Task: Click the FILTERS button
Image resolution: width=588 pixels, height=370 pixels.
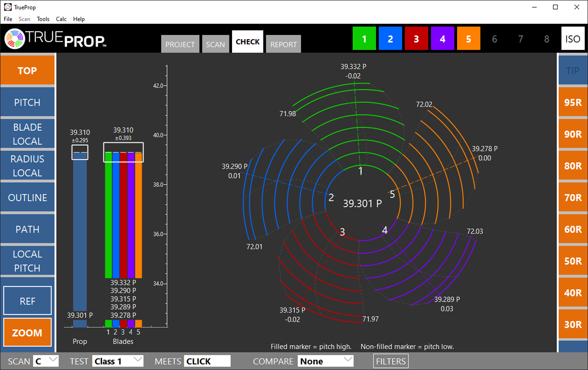Action: click(x=390, y=361)
